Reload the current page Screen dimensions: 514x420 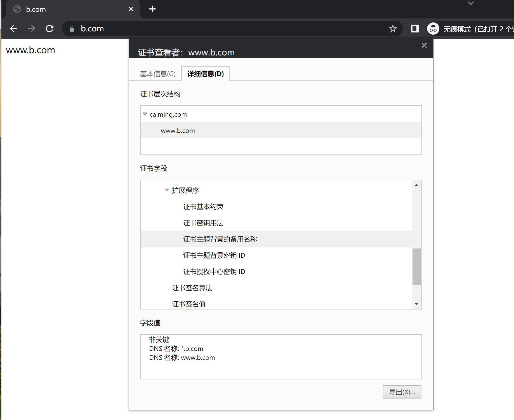click(49, 29)
